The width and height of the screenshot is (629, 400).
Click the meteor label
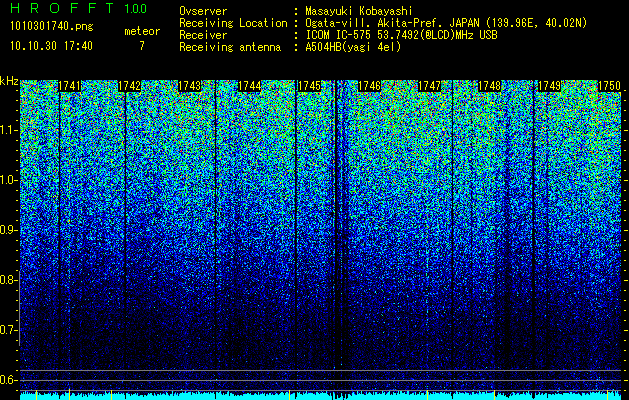pyautogui.click(x=142, y=31)
